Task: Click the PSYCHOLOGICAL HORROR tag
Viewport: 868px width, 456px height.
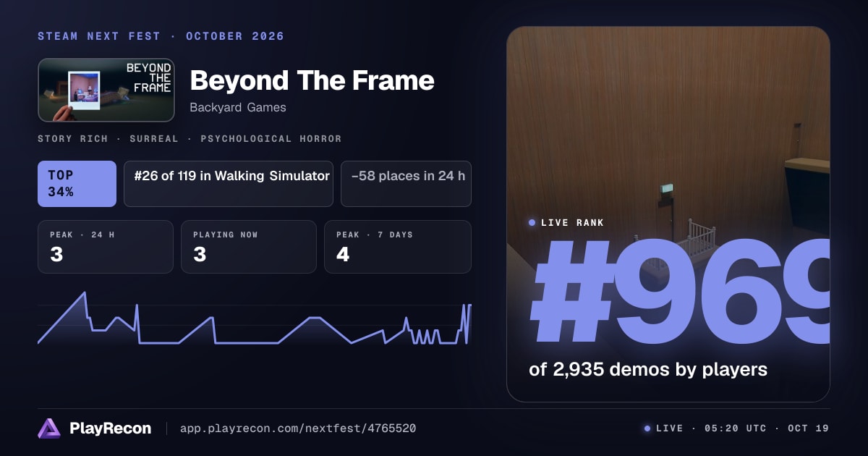Action: click(x=271, y=138)
